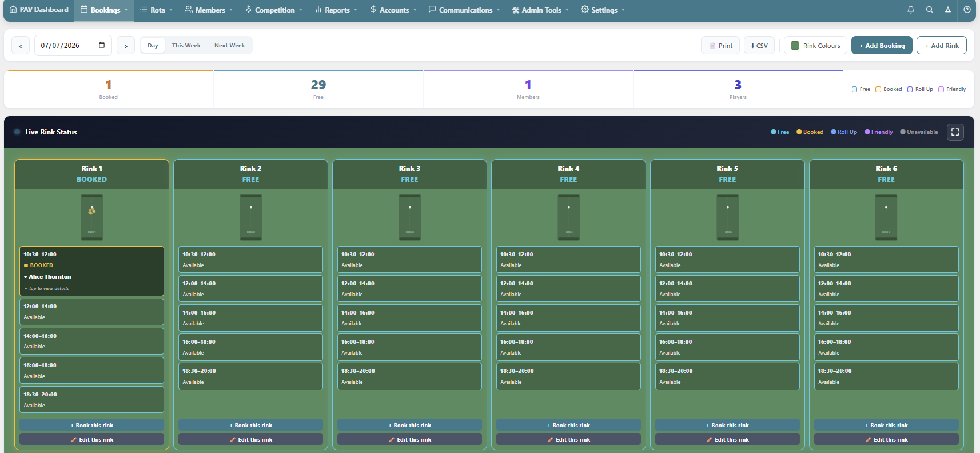This screenshot has height=453, width=980.
Task: Switch to the Next Week view
Action: 229,46
